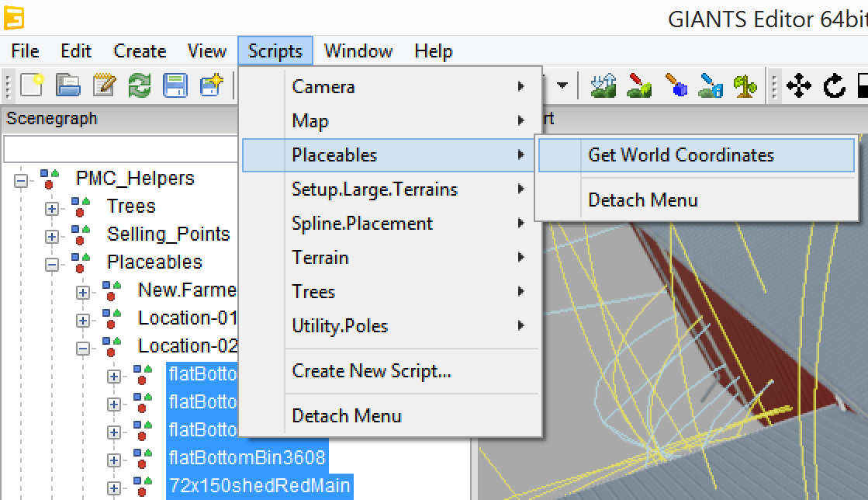
Task: Select the foliage plant paint tool
Action: point(745,85)
